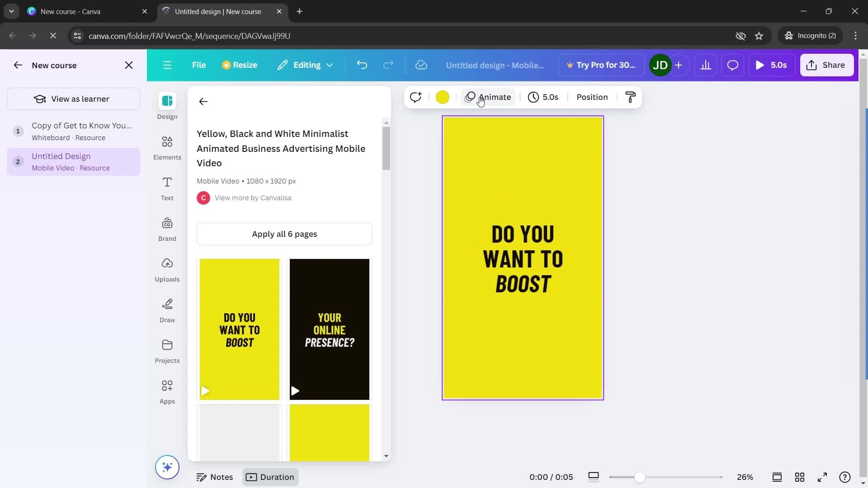Viewport: 868px width, 488px height.
Task: Toggle the scrolling pages view
Action: click(x=777, y=477)
